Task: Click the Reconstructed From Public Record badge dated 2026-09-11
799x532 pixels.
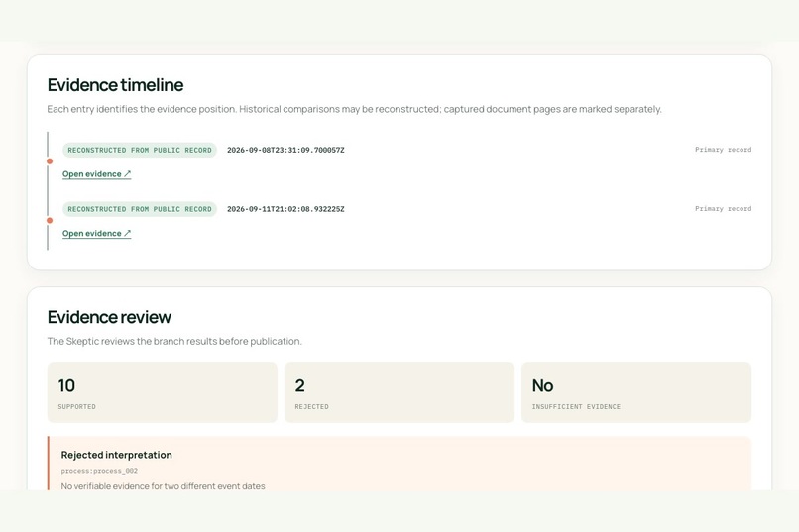Action: coord(140,209)
